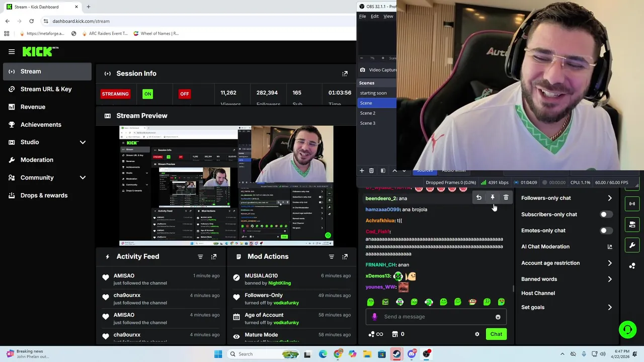Image resolution: width=644 pixels, height=362 pixels.
Task: Open Steam from the taskbar
Action: point(396,354)
